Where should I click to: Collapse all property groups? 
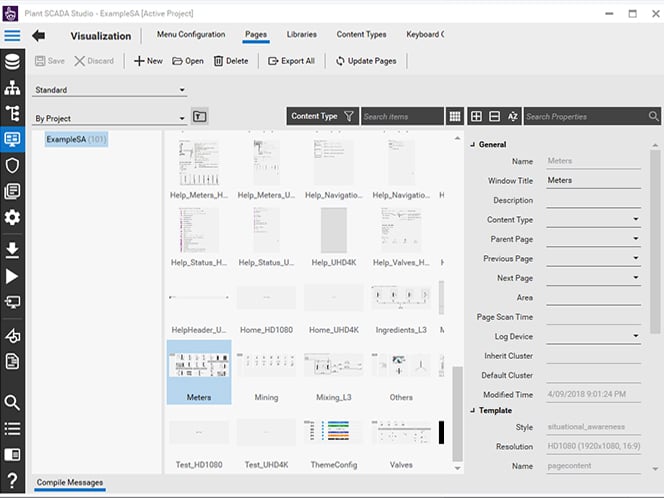[x=494, y=116]
